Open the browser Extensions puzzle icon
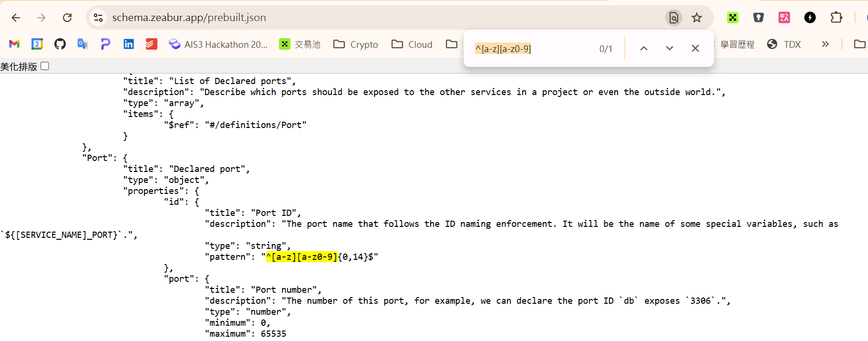Image resolution: width=868 pixels, height=341 pixels. [836, 18]
